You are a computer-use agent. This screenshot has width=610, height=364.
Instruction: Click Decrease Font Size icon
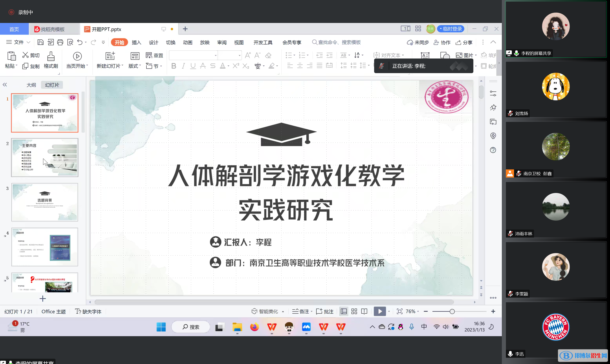pyautogui.click(x=257, y=55)
